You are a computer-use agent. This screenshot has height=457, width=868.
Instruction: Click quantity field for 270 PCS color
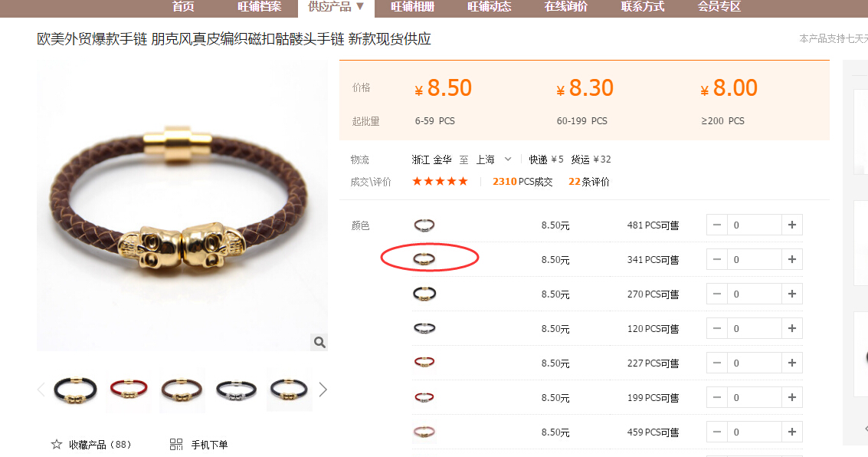click(x=755, y=294)
